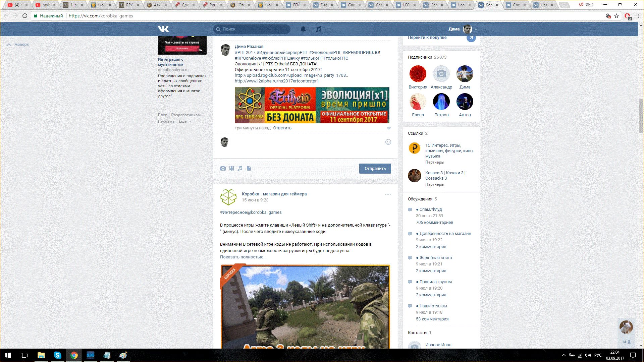The height and width of the screenshot is (362, 644).
Task: Show hidden system tray icons
Action: 564,355
